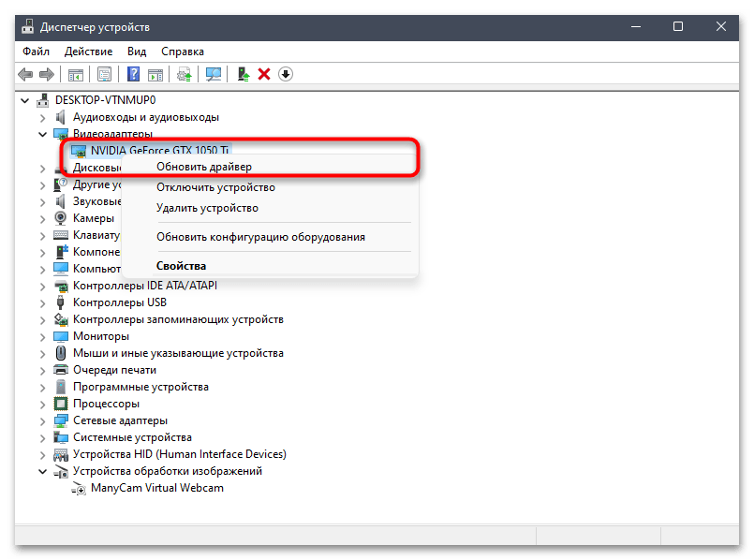Toggle the console tree toolbar icon

click(76, 75)
